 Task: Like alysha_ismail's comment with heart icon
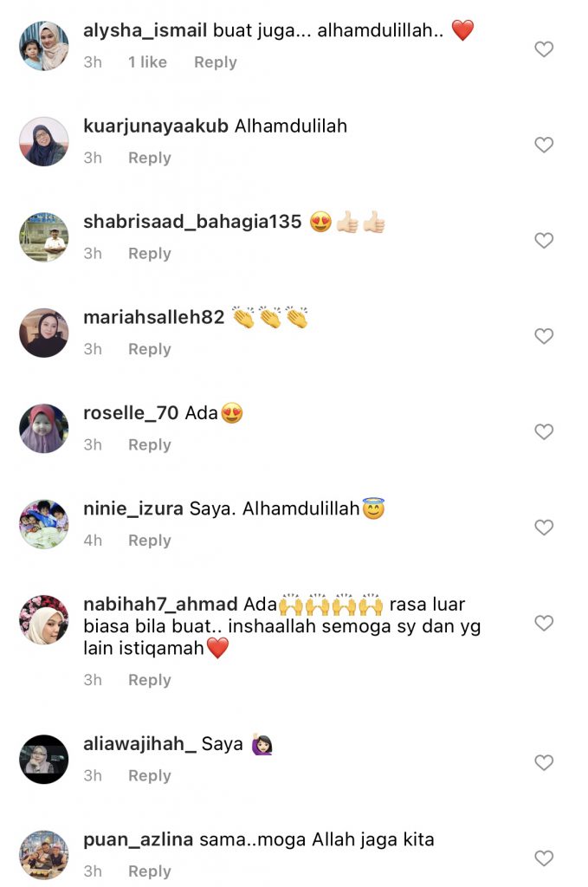click(543, 49)
